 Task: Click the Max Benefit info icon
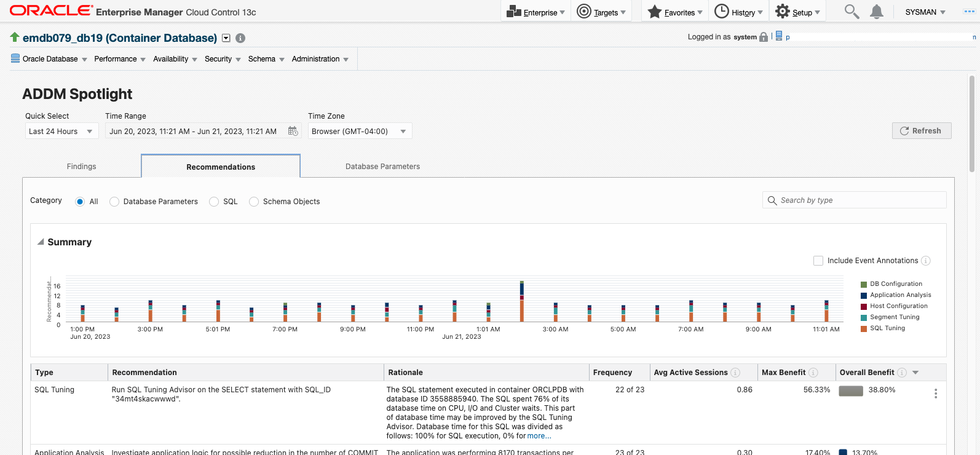tap(813, 373)
